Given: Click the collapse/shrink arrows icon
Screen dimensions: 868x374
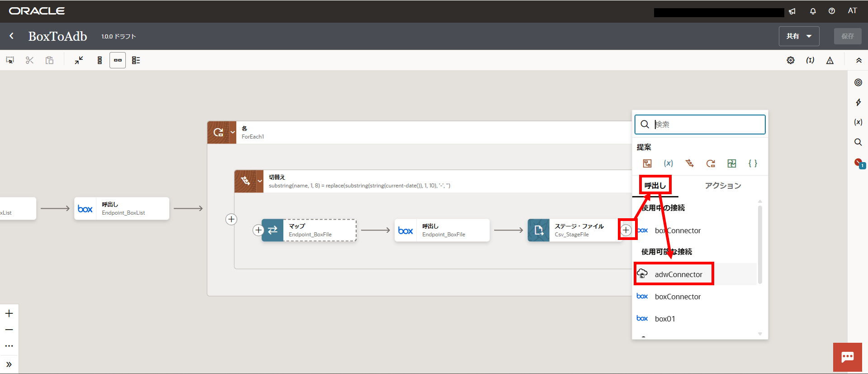Looking at the screenshot, I should pyautogui.click(x=79, y=60).
